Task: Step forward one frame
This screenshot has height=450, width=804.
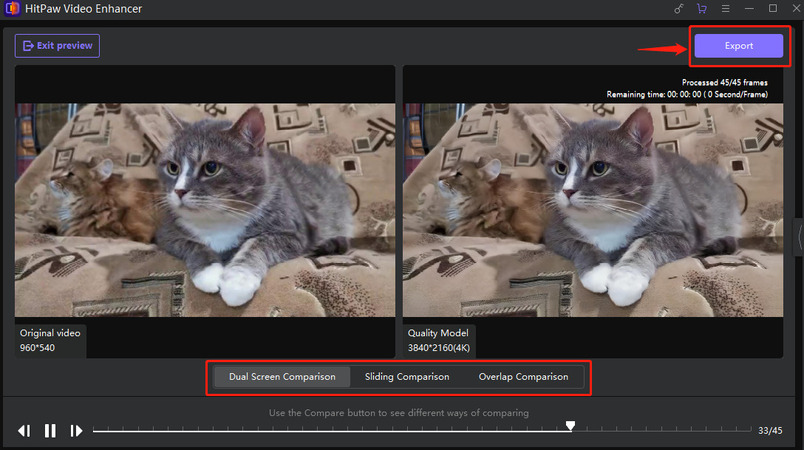Action: 76,431
